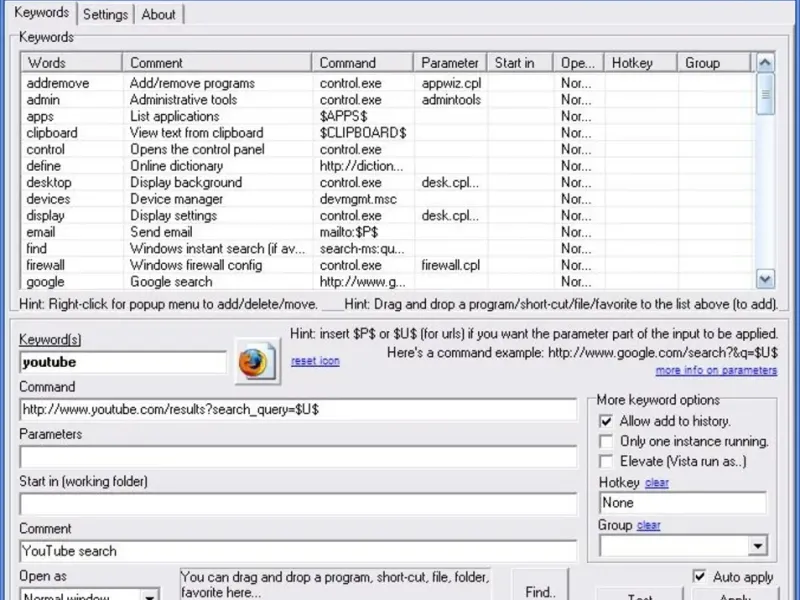Viewport: 800px width, 600px height.
Task: Select the display keyword row
Action: coord(387,215)
